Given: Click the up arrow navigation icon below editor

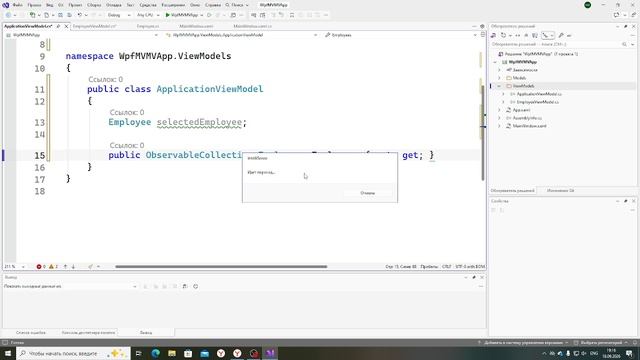Looking at the screenshot, I should (x=65, y=267).
